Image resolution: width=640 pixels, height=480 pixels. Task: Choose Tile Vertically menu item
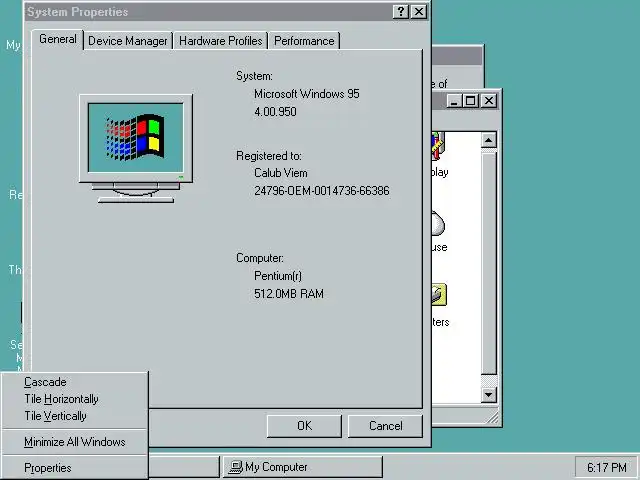[74, 416]
